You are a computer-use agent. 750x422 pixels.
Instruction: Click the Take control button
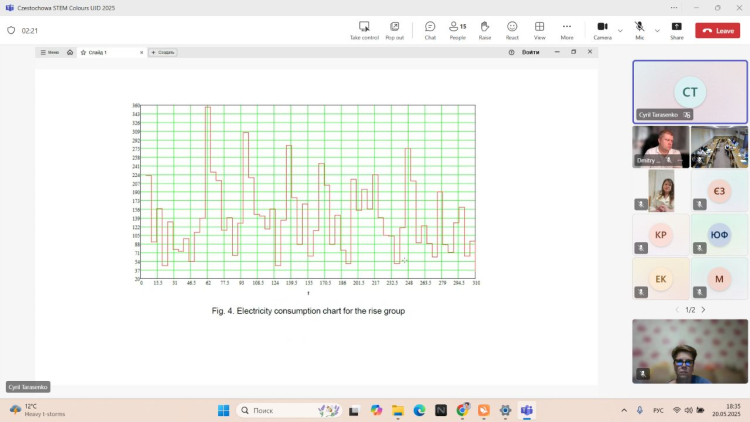coord(364,30)
